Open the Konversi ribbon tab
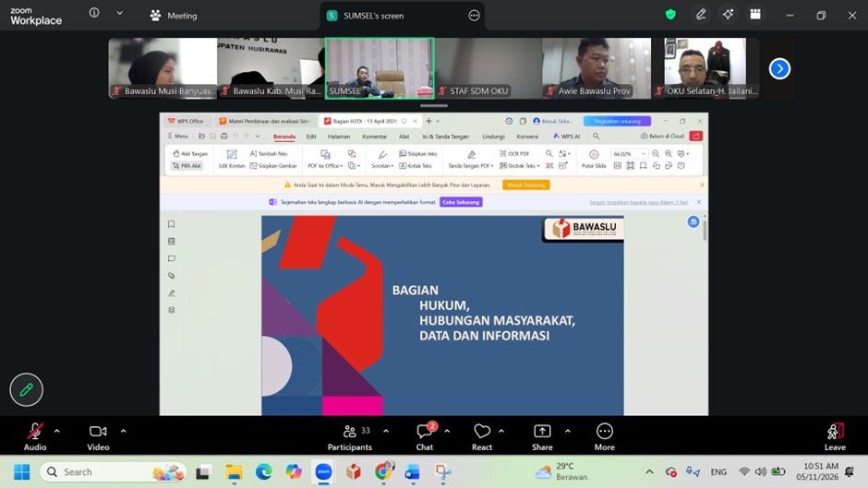This screenshot has height=488, width=868. pyautogui.click(x=527, y=137)
